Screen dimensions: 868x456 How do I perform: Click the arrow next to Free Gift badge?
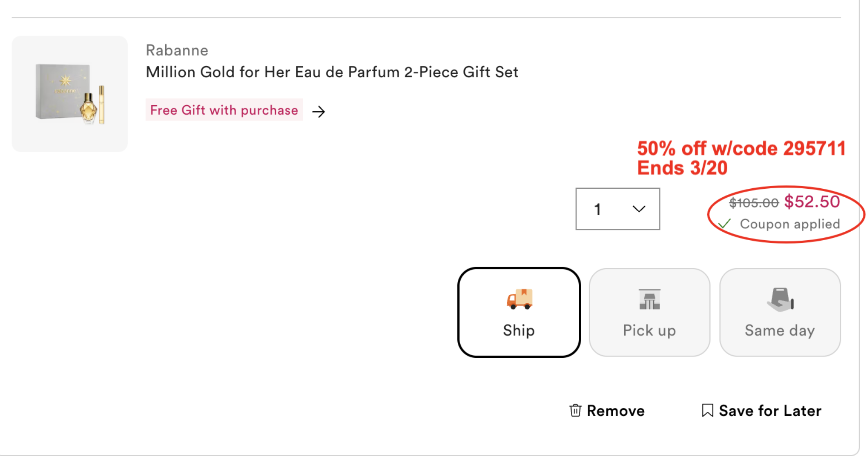[x=319, y=111]
